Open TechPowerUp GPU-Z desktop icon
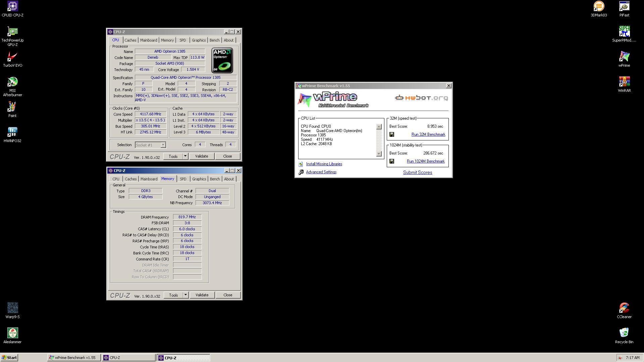The width and height of the screenshot is (644, 362). coord(12,36)
